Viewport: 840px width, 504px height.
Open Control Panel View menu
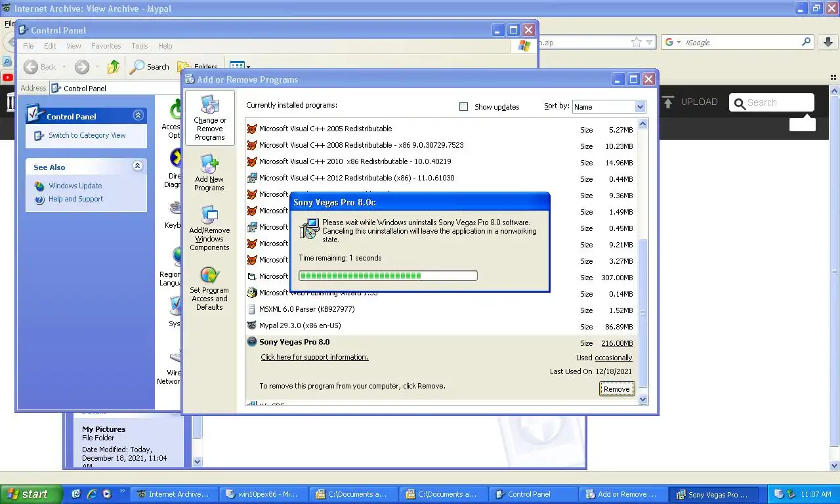pyautogui.click(x=73, y=46)
